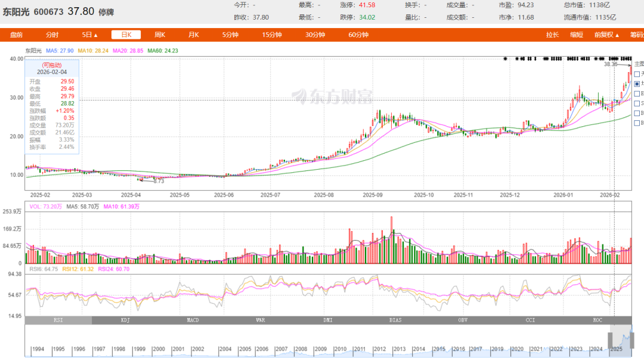Click the 拉长 stretch-chart button
This screenshot has height=358, width=644.
point(552,35)
